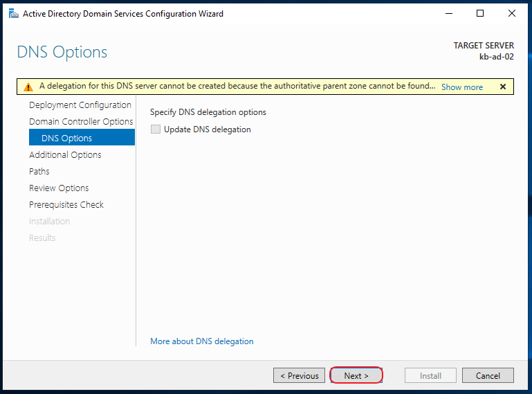Open More about DNS delegation link
532x394 pixels.
point(202,341)
